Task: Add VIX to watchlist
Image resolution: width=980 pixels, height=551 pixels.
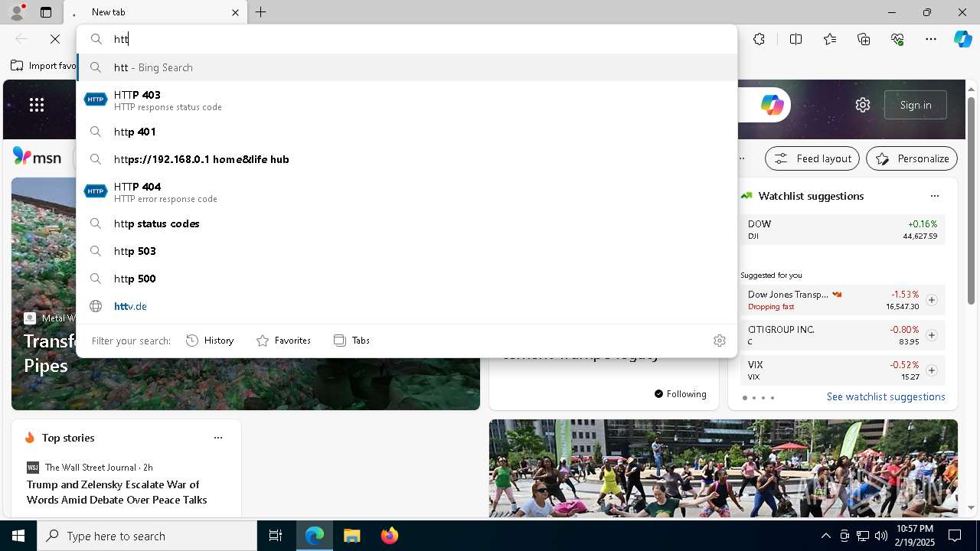Action: pyautogui.click(x=932, y=370)
